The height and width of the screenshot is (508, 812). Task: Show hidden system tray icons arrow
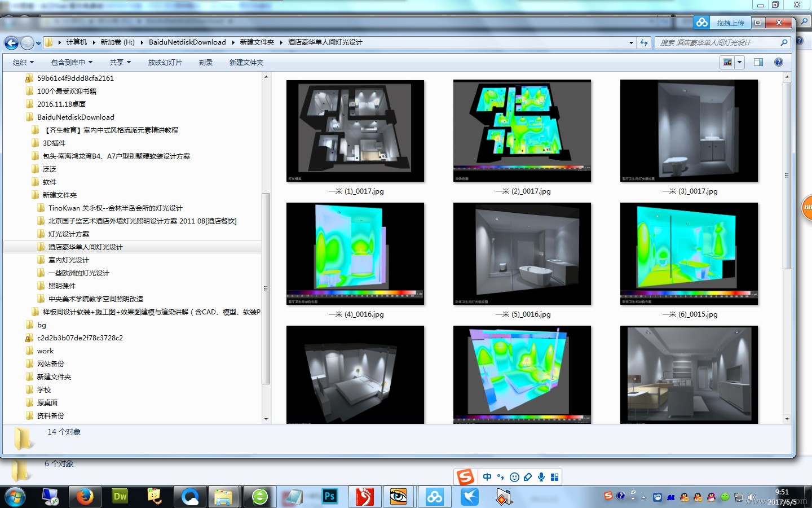[643, 498]
